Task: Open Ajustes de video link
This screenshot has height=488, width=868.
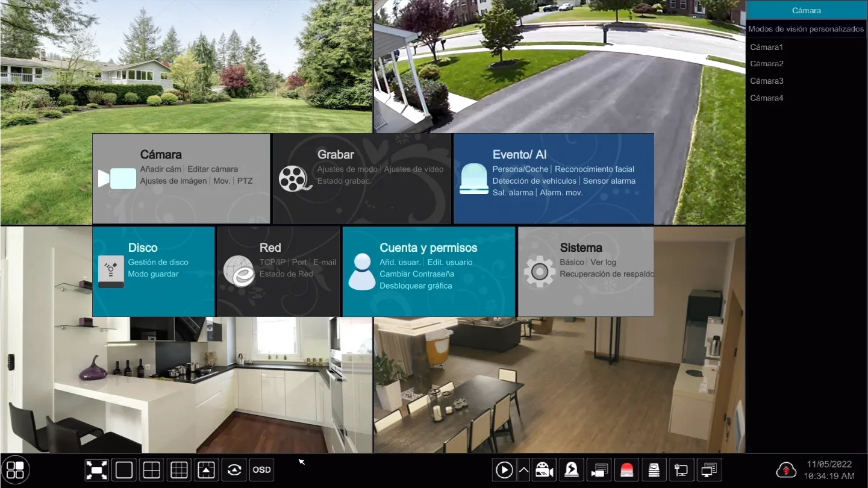Action: point(414,169)
